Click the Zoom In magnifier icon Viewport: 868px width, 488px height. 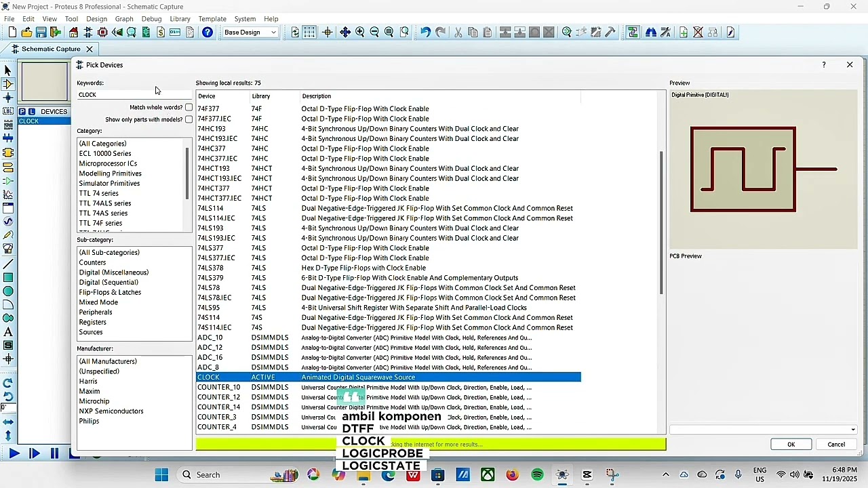coord(359,33)
